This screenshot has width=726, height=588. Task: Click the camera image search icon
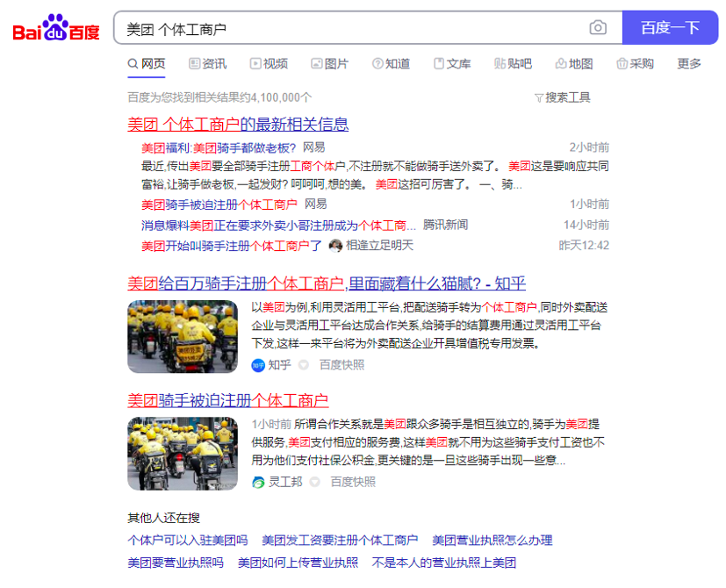(598, 28)
